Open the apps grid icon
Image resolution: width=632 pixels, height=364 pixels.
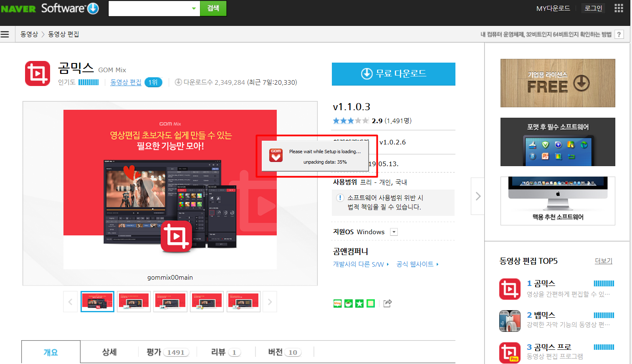tap(619, 8)
